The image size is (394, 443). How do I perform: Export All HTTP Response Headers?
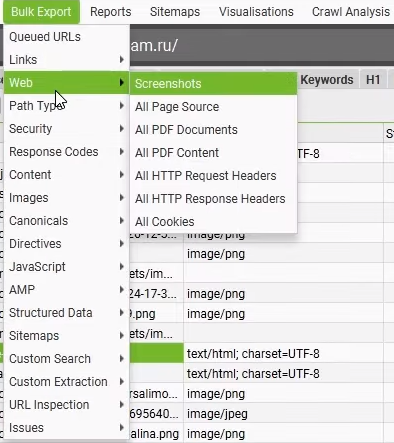pyautogui.click(x=213, y=199)
